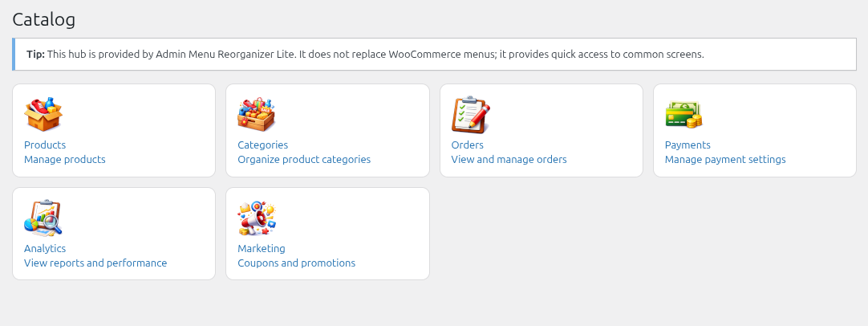This screenshot has height=326, width=868.
Task: Open the Products link
Action: (45, 145)
